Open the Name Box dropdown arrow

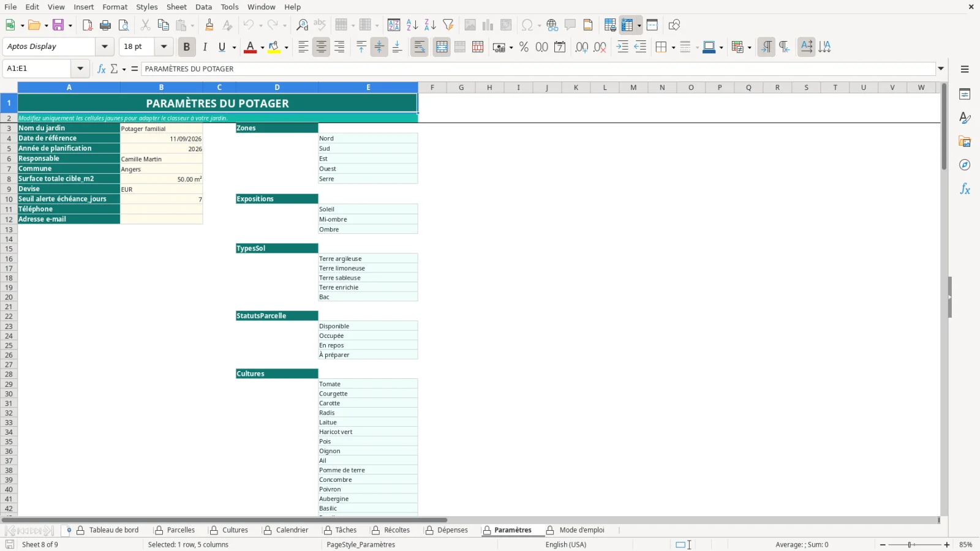[80, 69]
